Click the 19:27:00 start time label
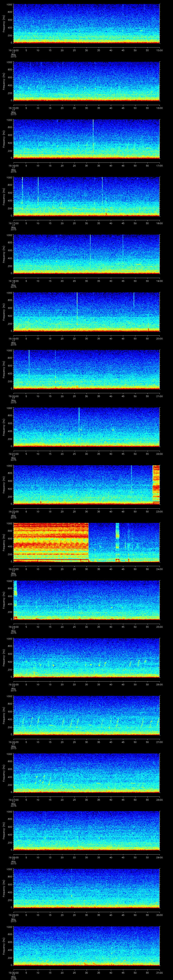The image size is (173, 980). pos(13,800)
